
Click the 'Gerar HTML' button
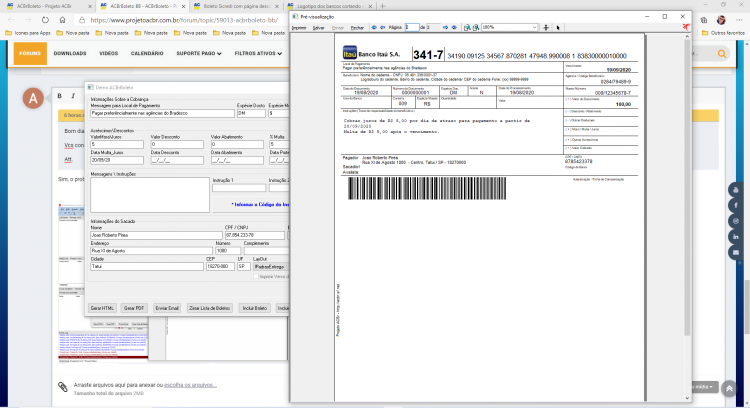click(x=102, y=308)
